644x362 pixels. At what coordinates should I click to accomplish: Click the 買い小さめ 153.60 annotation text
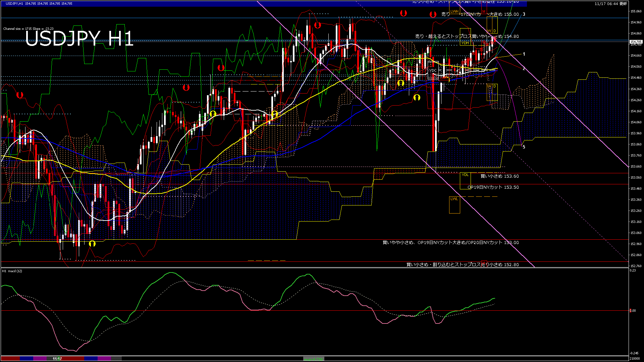499,176
